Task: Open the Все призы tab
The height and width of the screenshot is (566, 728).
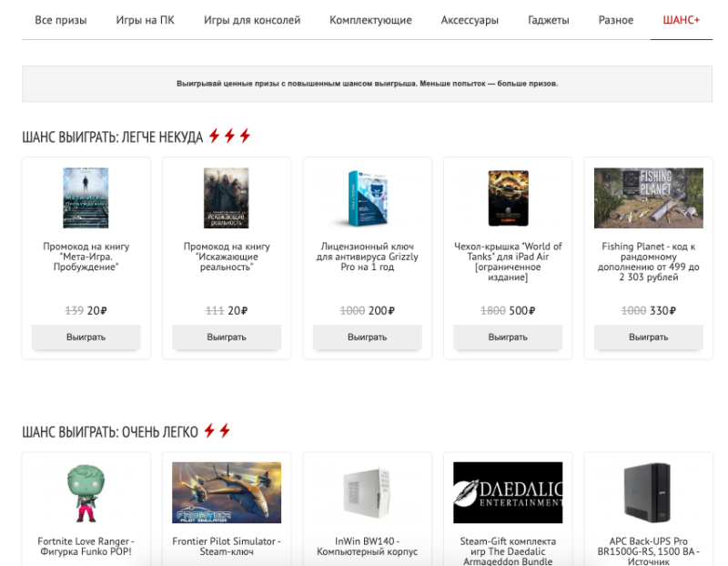Action: point(61,20)
